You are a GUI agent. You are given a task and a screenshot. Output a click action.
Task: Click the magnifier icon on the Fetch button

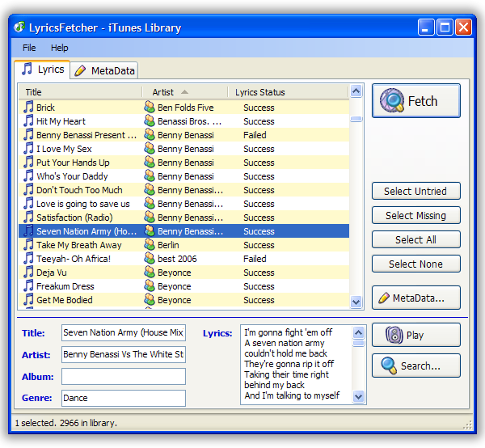click(392, 100)
